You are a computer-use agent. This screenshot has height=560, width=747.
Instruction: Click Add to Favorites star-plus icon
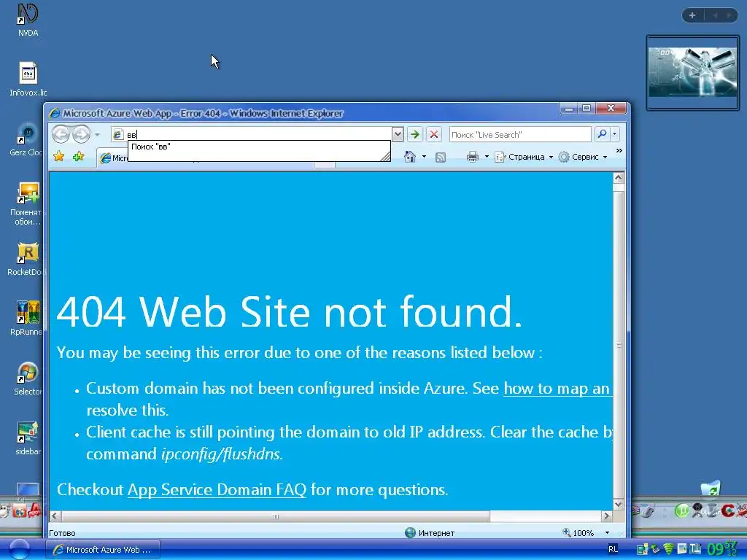click(79, 157)
